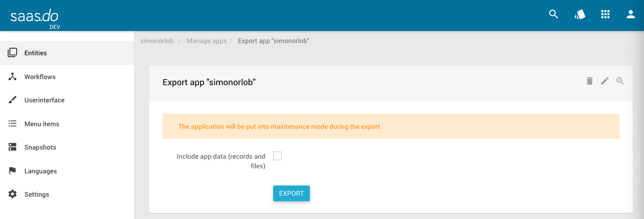Open the apps grid icon
The height and width of the screenshot is (219, 644).
[x=605, y=14]
